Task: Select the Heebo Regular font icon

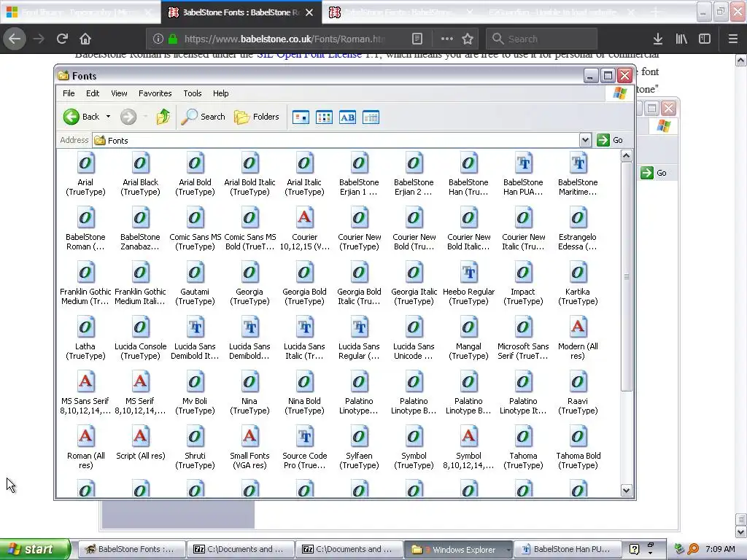Action: point(468,273)
